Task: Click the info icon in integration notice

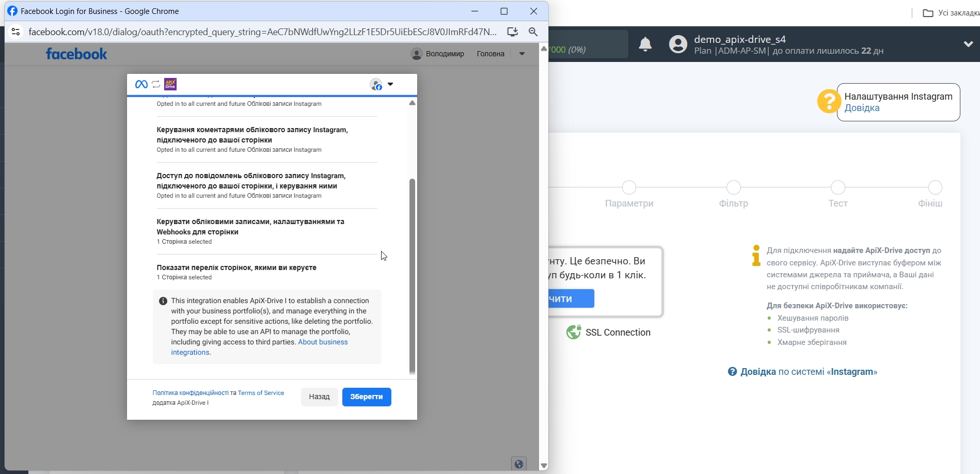Action: (x=163, y=301)
